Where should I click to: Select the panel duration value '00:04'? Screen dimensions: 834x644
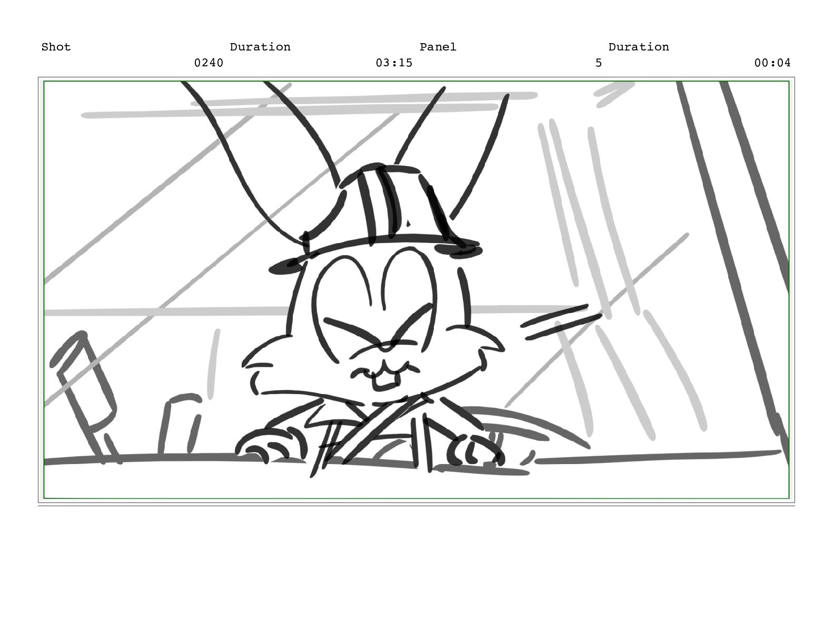772,63
